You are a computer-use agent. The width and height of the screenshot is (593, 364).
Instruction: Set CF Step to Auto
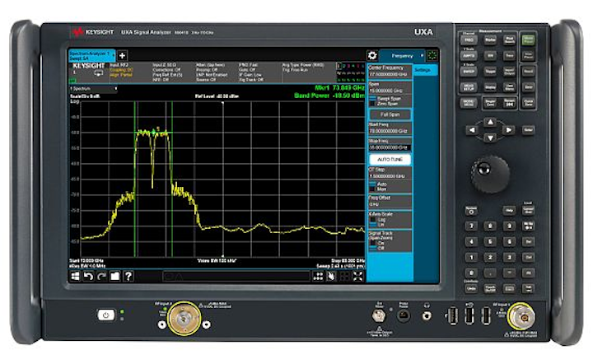coord(378,184)
